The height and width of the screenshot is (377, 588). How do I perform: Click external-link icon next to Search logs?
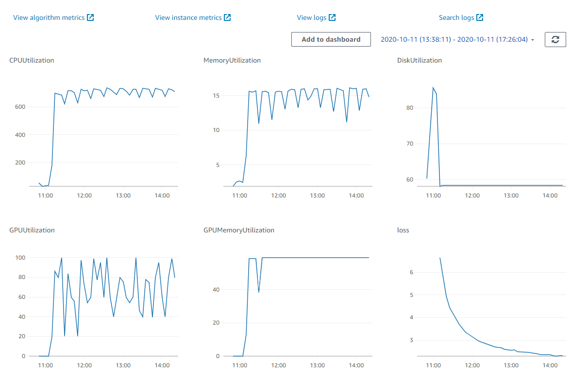(x=480, y=17)
